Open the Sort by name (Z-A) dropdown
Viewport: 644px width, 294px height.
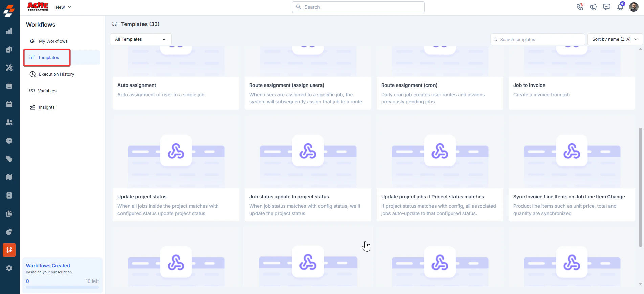(615, 39)
